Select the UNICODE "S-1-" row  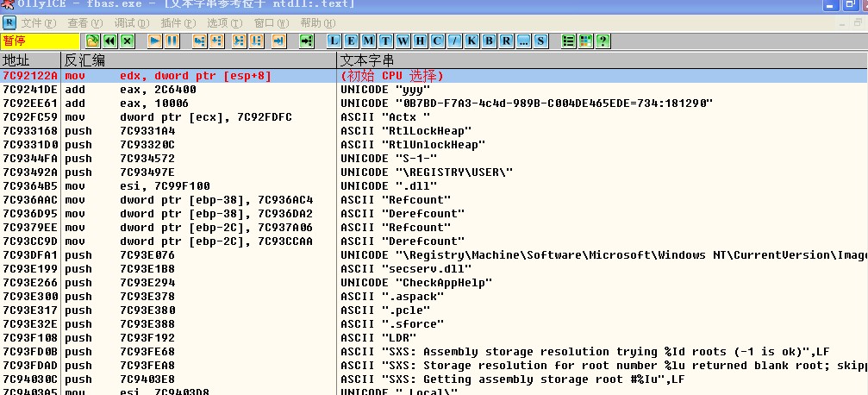click(x=434, y=159)
